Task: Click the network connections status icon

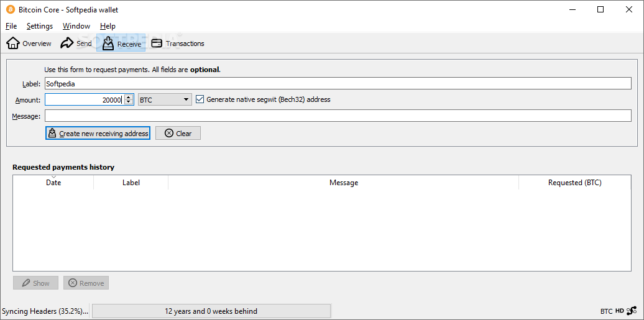Action: pos(632,311)
